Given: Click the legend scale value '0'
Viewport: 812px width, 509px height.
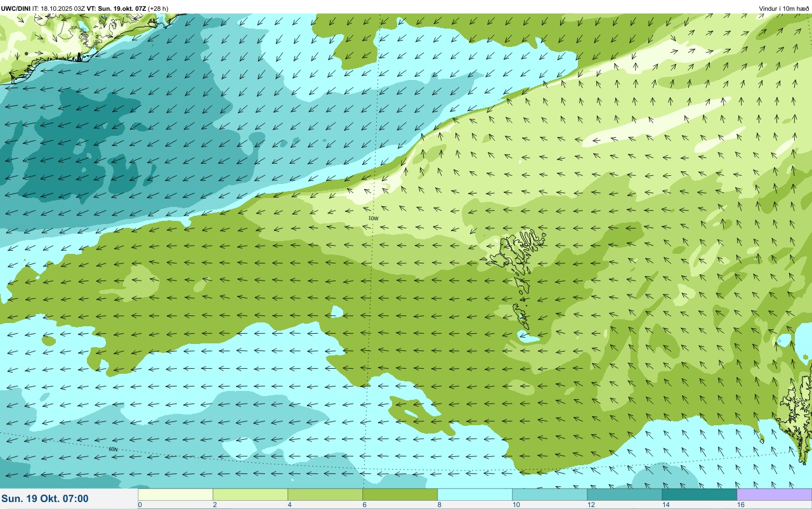Looking at the screenshot, I should coord(140,505).
